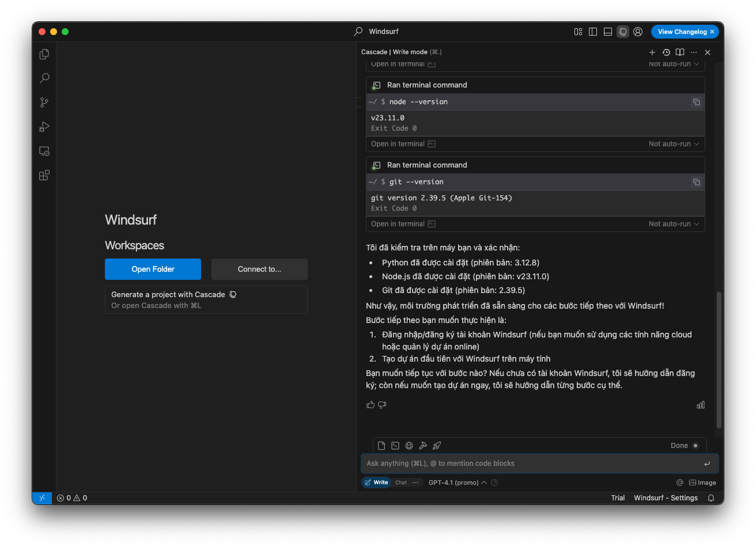Open the notifications bell
This screenshot has height=547, width=756.
(711, 498)
